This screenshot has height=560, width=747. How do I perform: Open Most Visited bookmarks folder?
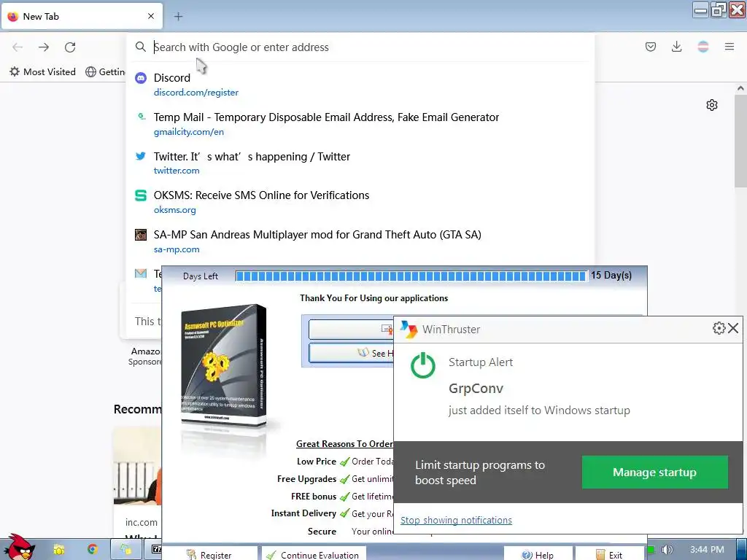pyautogui.click(x=43, y=72)
